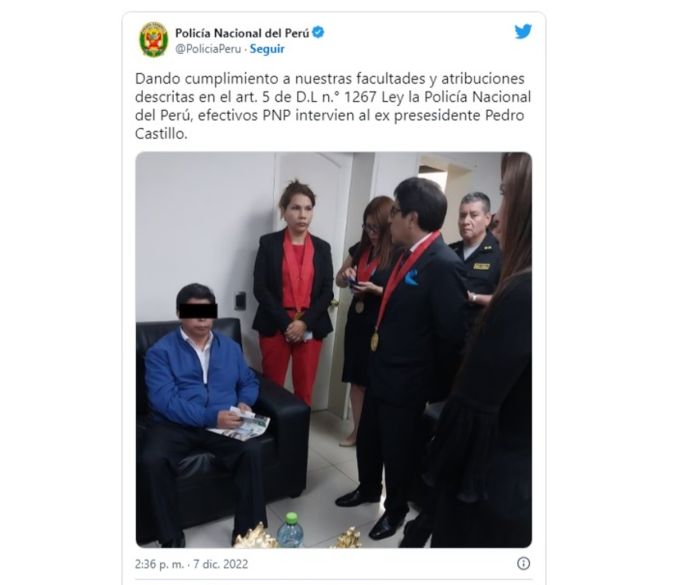The width and height of the screenshot is (675, 585).
Task: Open the @PoliciaPeru handle profile
Action: (208, 49)
